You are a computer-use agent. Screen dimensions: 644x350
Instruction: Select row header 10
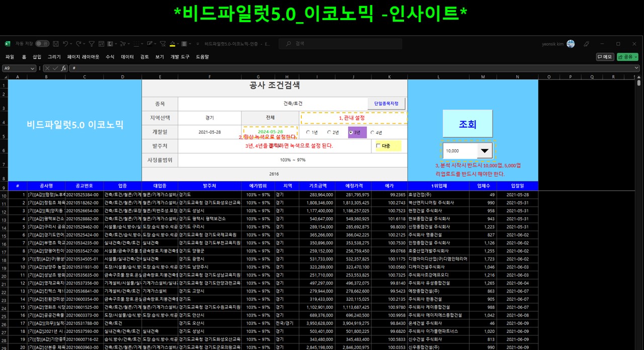click(4, 195)
